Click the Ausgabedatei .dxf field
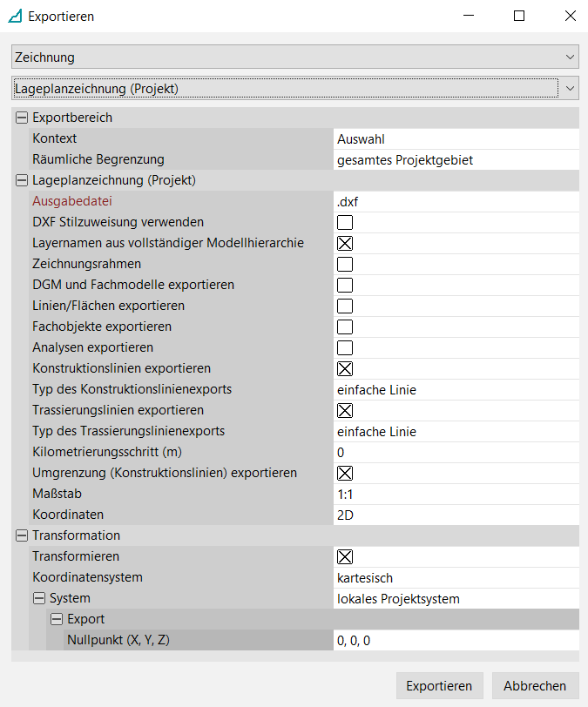Image resolution: width=588 pixels, height=707 pixels. (456, 201)
